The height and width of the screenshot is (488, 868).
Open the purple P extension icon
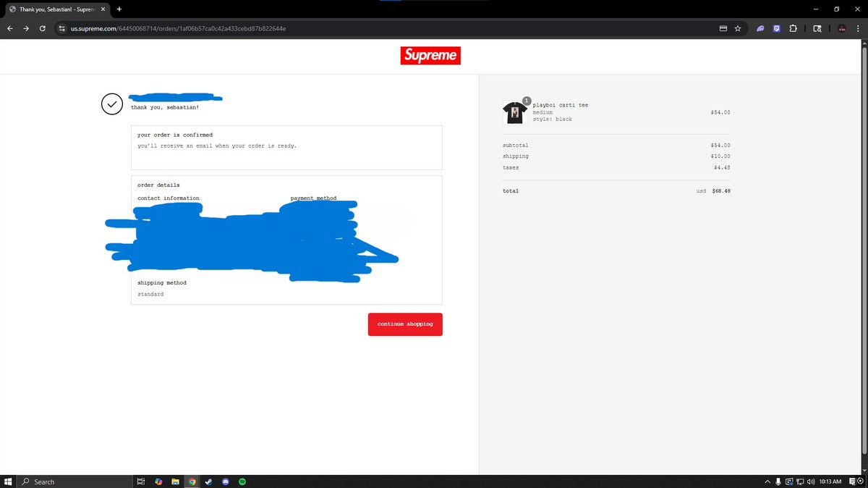[777, 28]
